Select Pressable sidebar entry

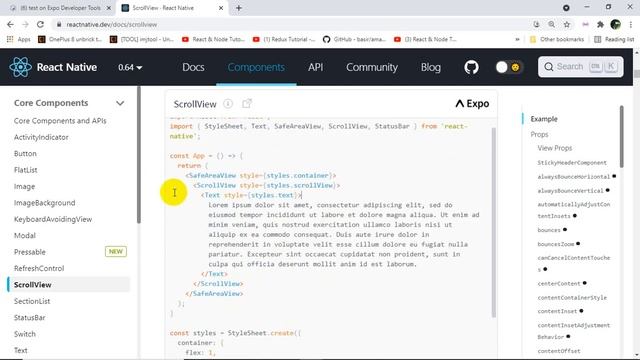point(30,252)
